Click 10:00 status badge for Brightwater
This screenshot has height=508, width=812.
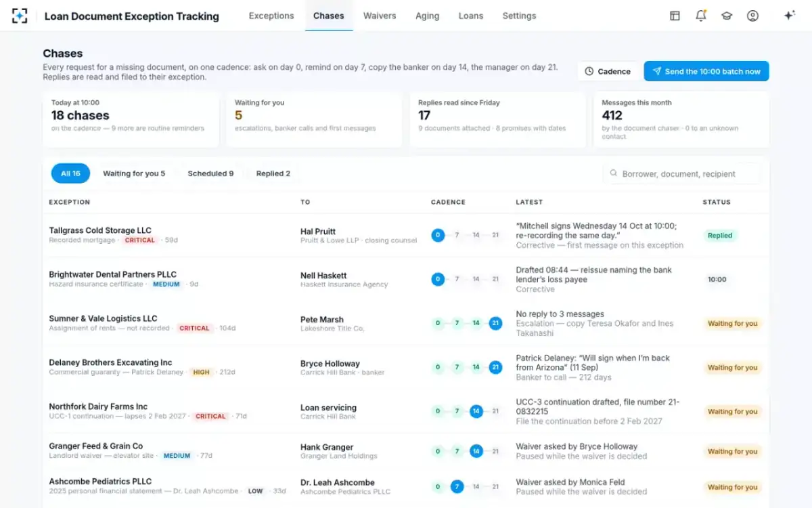pos(717,279)
